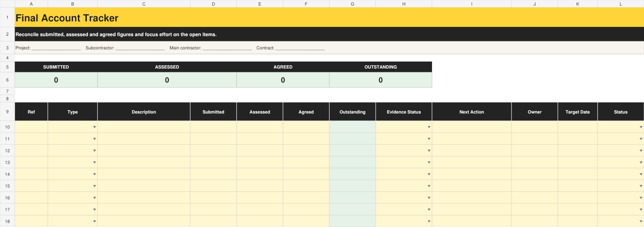Expand Evidence Status dropdown in row 13
The image size is (644, 227).
coord(429,163)
